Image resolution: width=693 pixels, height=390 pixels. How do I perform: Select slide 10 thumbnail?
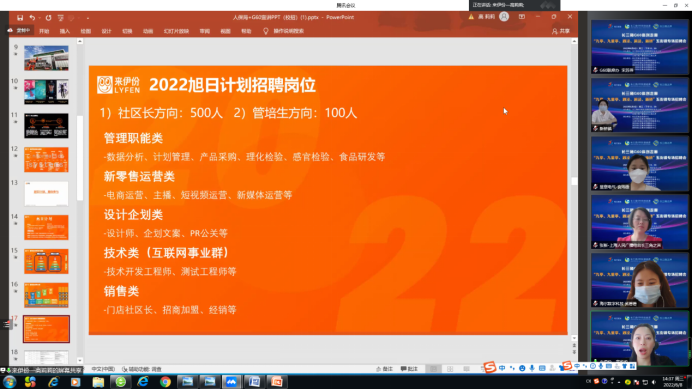pos(46,92)
